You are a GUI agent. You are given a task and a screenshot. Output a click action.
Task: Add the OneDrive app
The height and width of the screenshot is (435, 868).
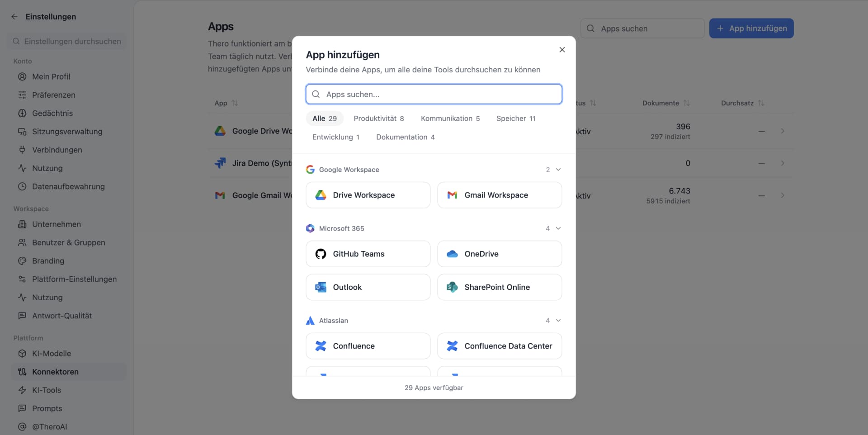[x=500, y=254]
